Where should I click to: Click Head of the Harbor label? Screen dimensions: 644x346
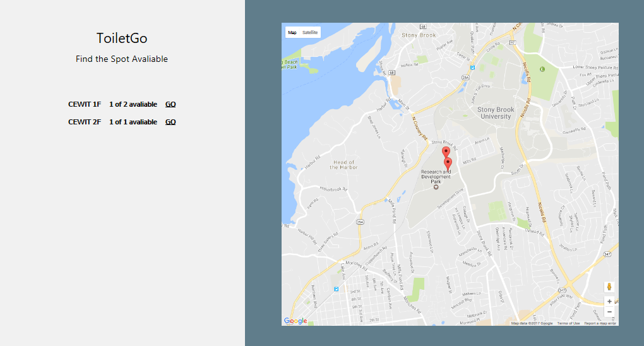pyautogui.click(x=343, y=165)
